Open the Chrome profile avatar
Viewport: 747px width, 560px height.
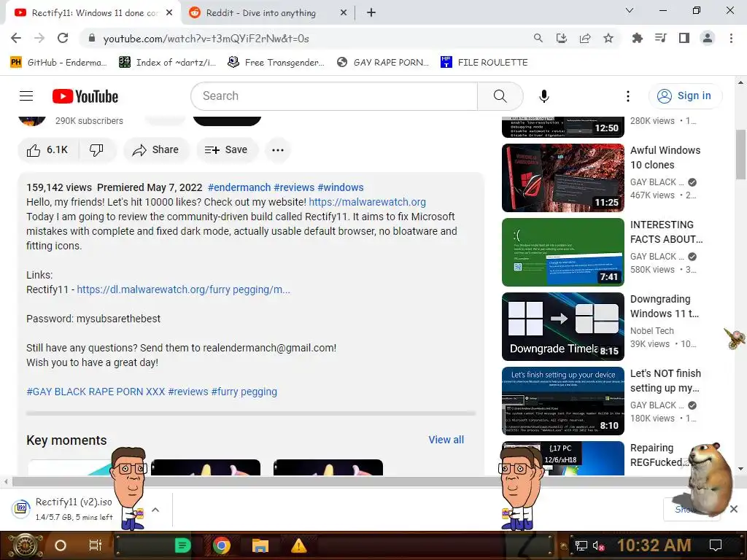(708, 38)
